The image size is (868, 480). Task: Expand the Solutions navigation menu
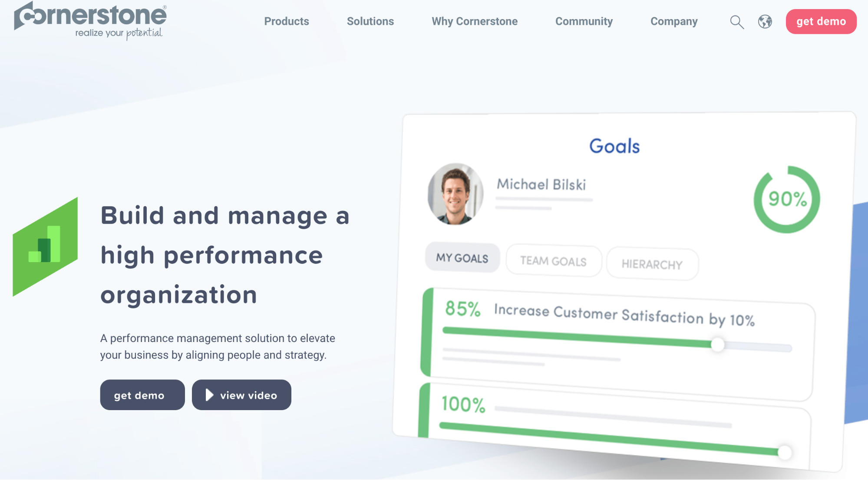coord(370,21)
